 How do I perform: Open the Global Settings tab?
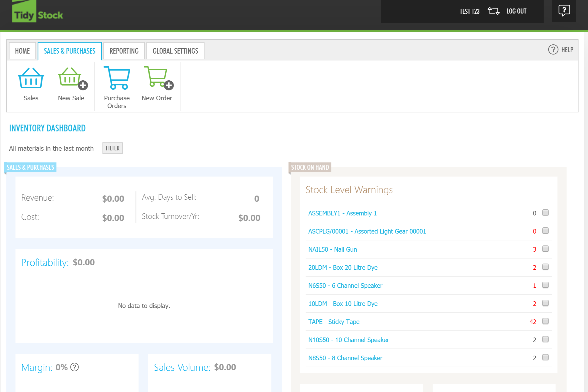tap(175, 51)
